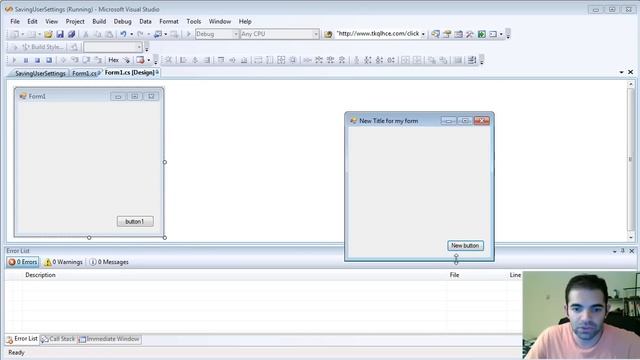The height and width of the screenshot is (360, 640).
Task: Toggle the 0 Warnings filter
Action: click(64, 262)
